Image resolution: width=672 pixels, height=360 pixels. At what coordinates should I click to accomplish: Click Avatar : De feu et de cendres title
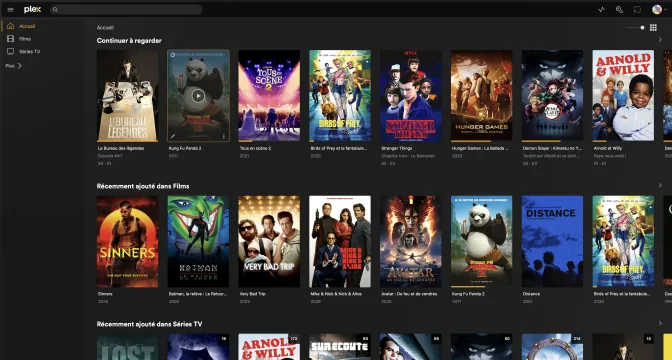[409, 294]
